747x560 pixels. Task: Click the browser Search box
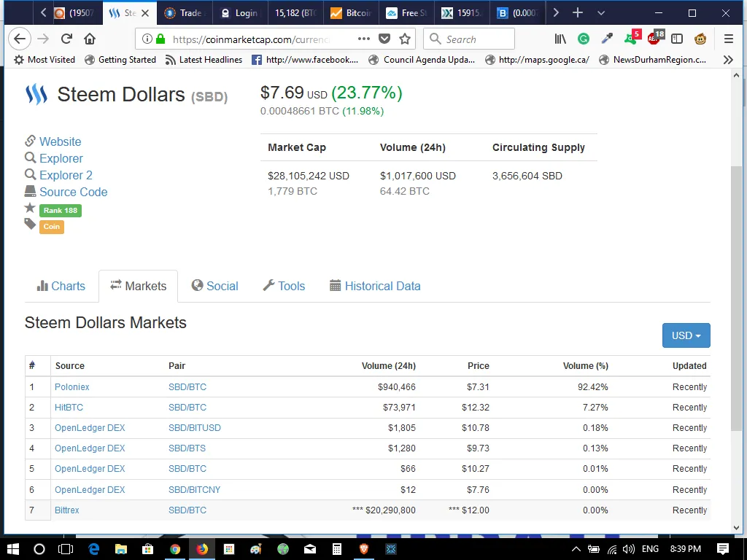[469, 39]
